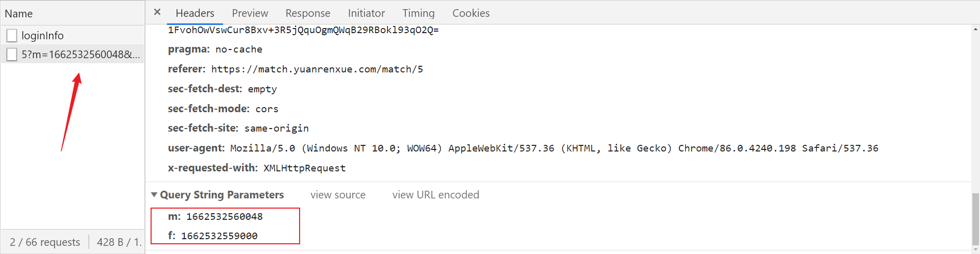The width and height of the screenshot is (980, 254).
Task: Close the request details panel
Action: coord(157,12)
